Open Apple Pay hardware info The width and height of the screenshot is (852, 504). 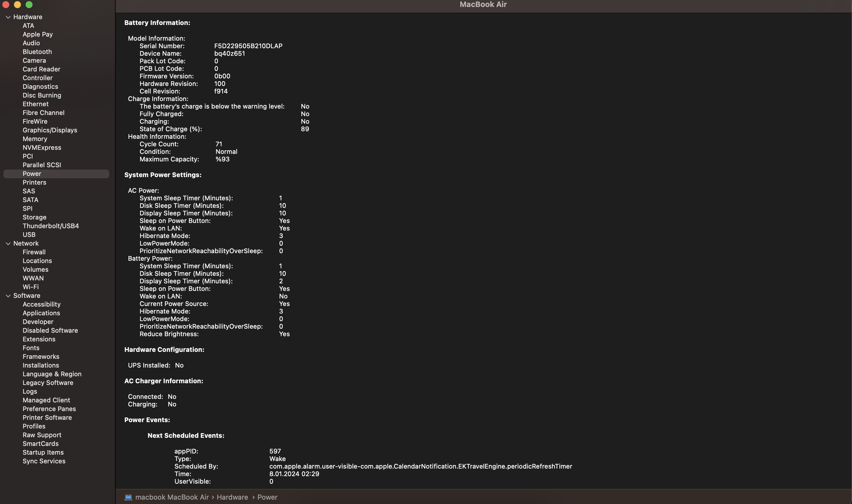click(x=38, y=34)
